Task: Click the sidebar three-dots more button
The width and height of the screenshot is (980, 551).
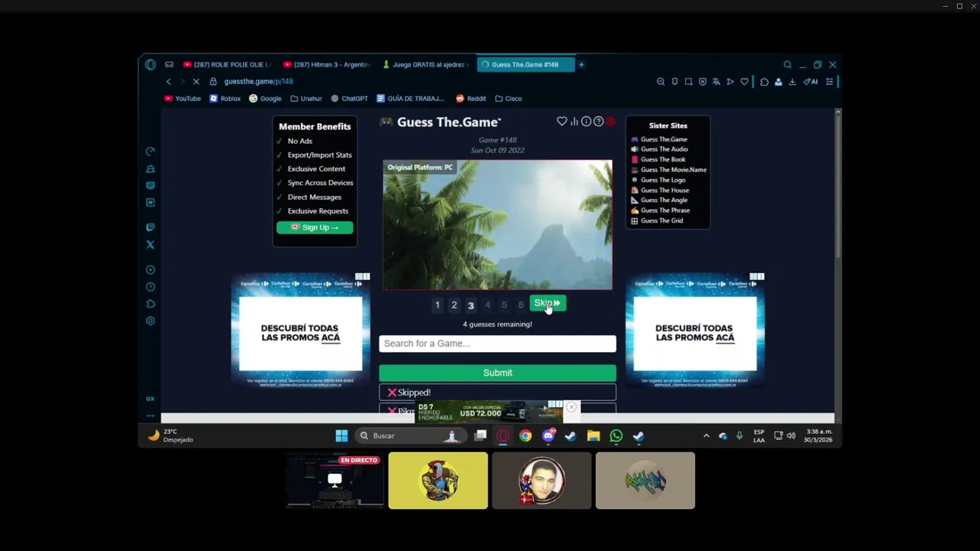Action: [150, 416]
